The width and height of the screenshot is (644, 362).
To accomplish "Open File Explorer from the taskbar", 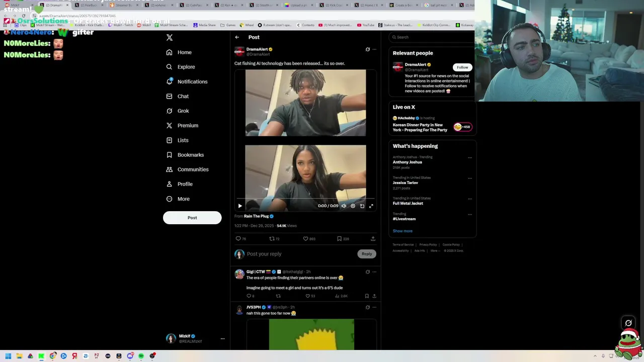I will tap(19, 356).
